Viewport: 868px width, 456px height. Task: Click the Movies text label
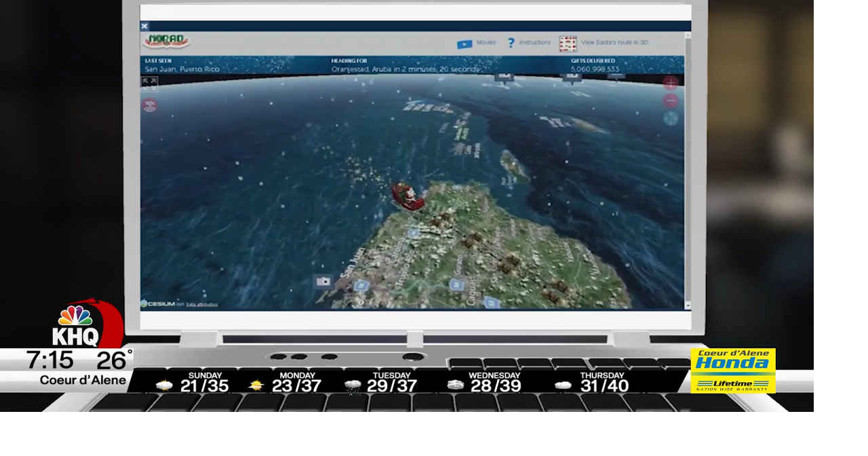point(486,42)
